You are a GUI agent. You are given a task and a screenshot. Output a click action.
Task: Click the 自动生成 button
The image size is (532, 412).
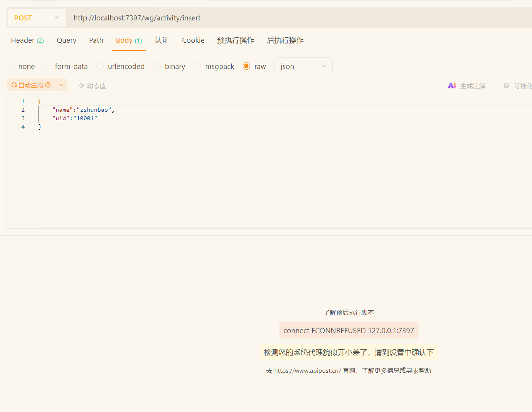(x=31, y=85)
